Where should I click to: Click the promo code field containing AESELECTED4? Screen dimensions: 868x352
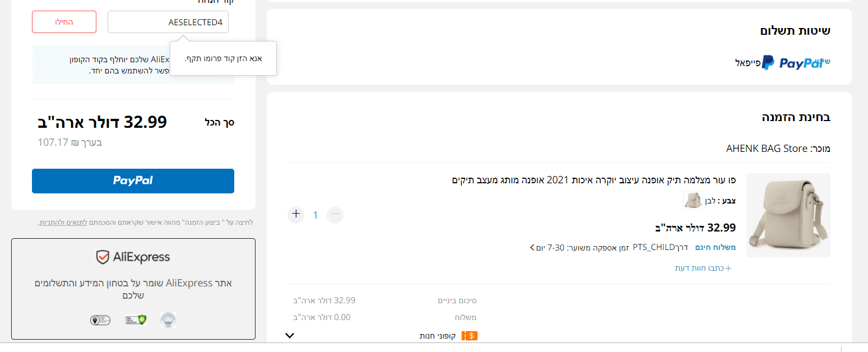(168, 22)
